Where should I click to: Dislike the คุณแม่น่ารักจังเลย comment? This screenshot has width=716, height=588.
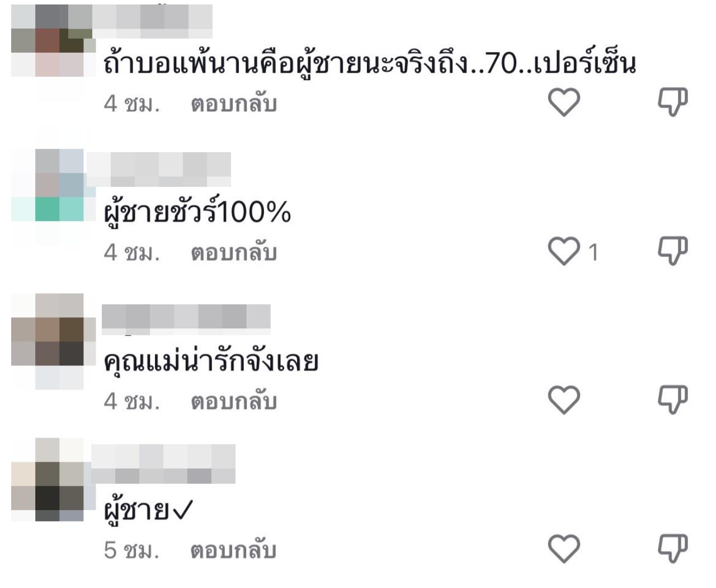[x=672, y=399]
